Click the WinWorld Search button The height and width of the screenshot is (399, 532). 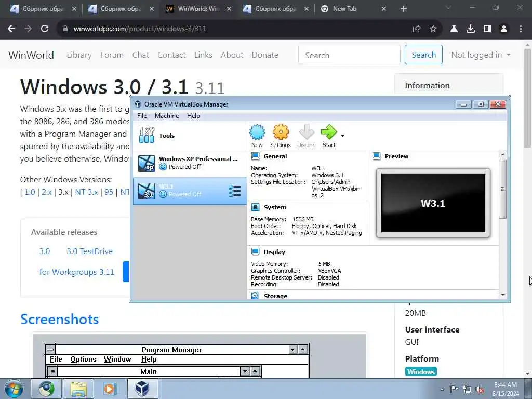[423, 55]
